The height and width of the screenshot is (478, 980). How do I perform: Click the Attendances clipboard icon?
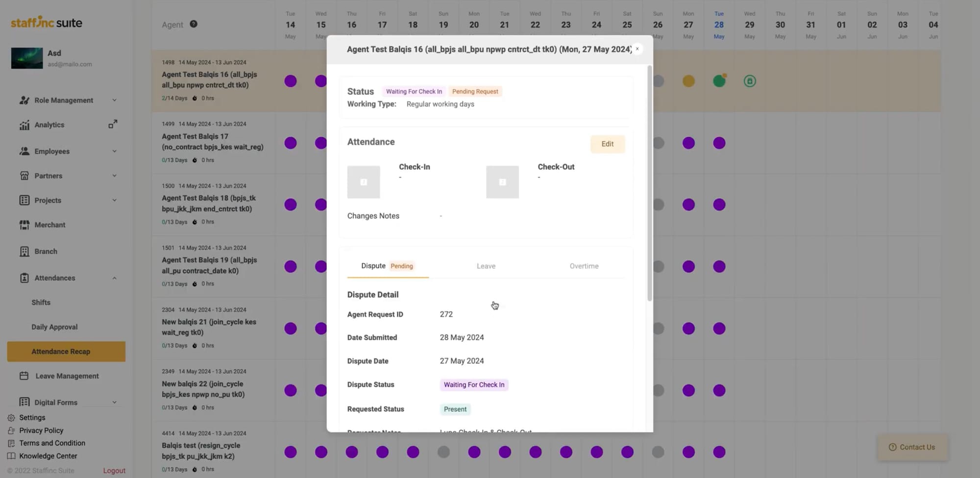click(x=24, y=278)
